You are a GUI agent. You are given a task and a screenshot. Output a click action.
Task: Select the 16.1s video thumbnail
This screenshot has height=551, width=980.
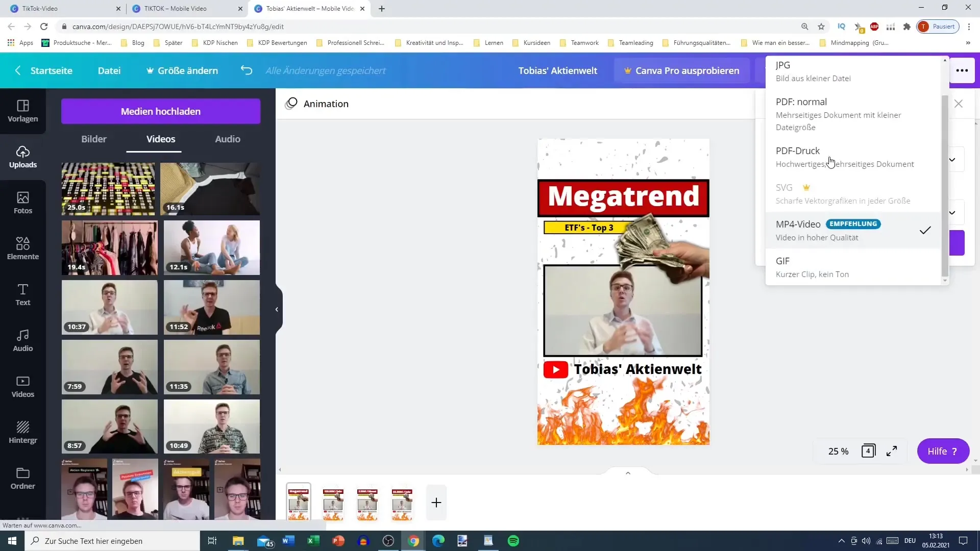pyautogui.click(x=210, y=189)
